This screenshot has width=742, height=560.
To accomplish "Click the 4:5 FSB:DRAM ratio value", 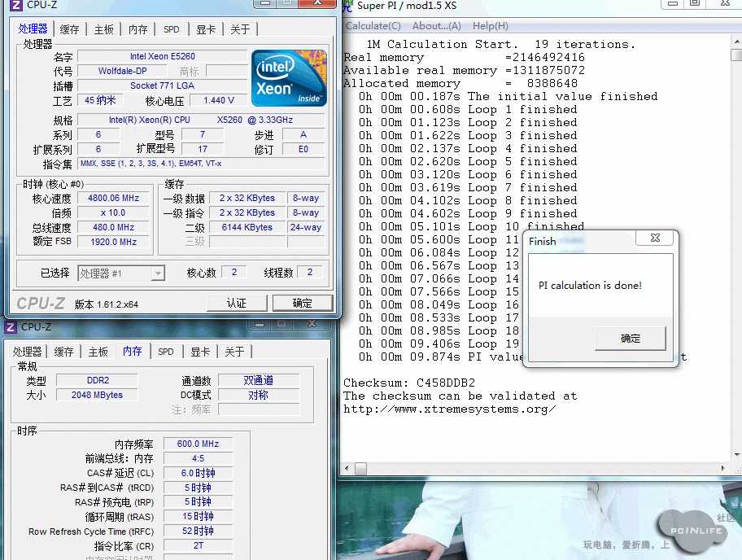I will 199,458.
